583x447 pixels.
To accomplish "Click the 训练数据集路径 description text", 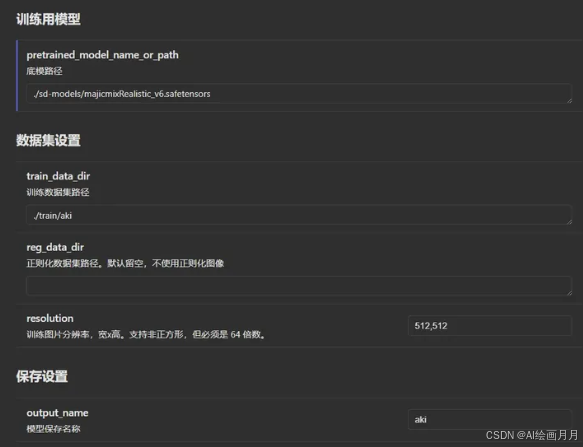I will click(x=58, y=192).
